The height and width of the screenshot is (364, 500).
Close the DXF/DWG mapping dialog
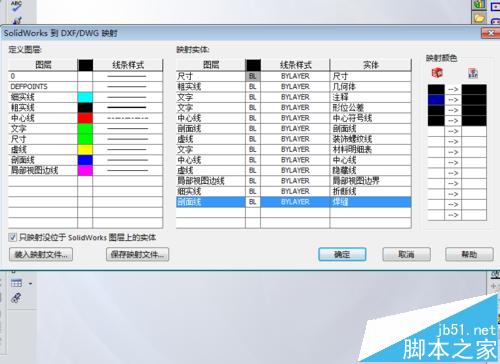(490, 33)
